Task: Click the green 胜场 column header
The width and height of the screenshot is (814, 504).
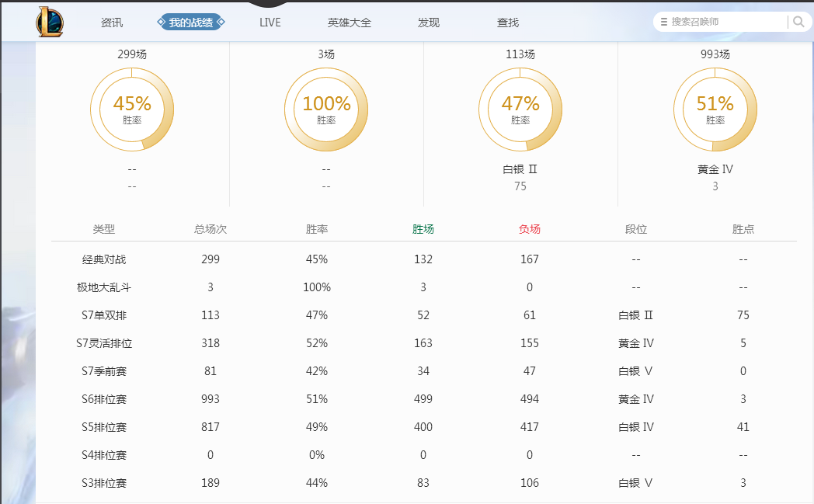Action: (423, 229)
